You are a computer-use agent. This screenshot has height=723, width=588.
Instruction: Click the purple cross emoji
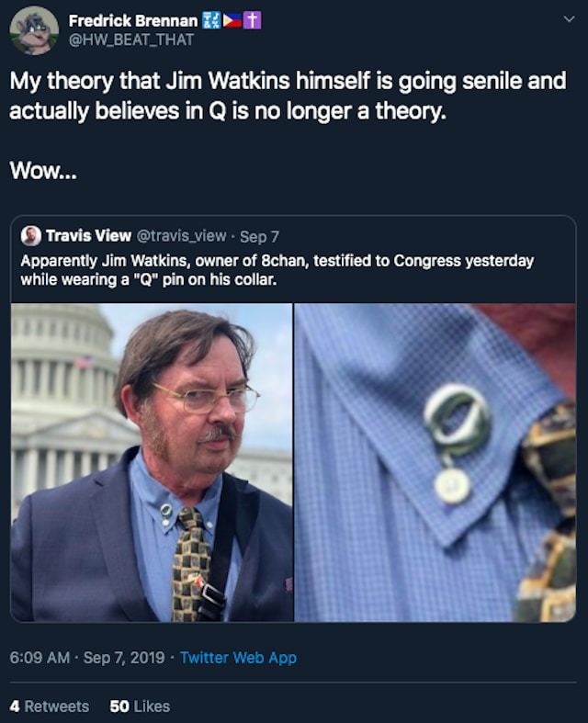(x=253, y=20)
